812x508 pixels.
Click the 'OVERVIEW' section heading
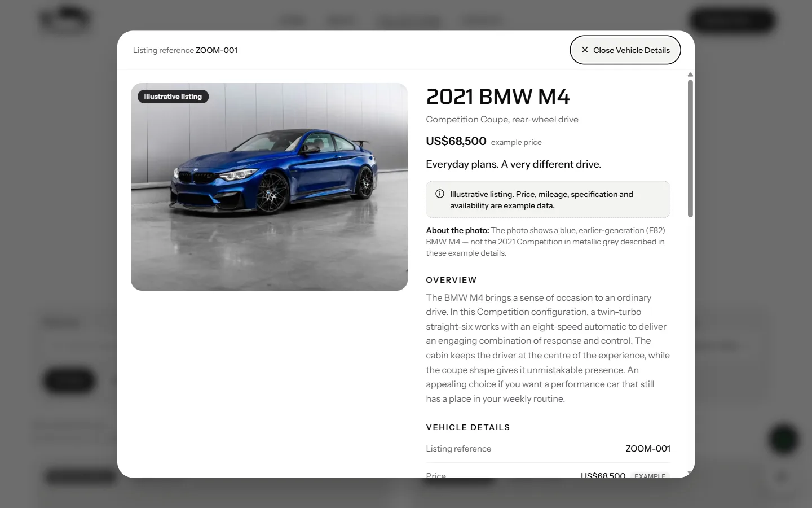pyautogui.click(x=451, y=280)
